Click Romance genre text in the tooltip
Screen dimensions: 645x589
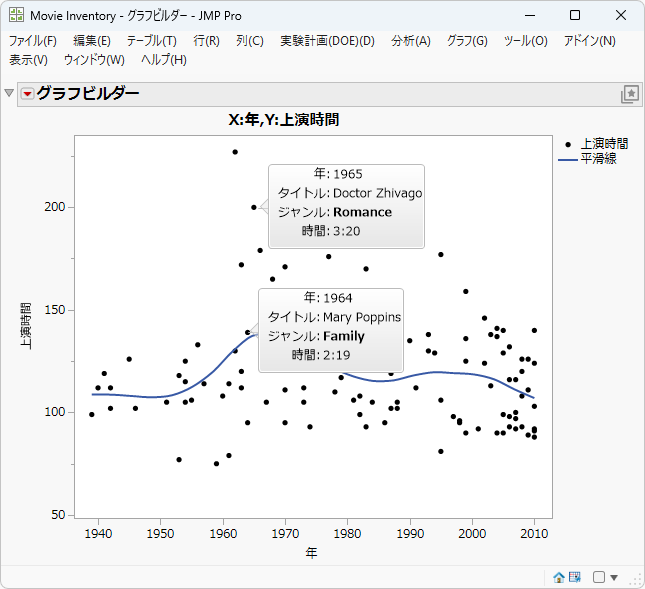pos(362,212)
